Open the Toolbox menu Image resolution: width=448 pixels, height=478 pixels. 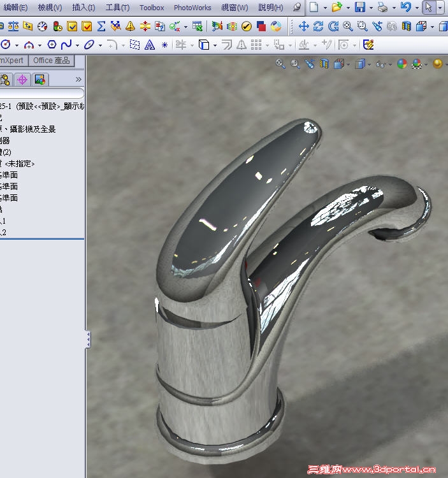click(x=152, y=7)
